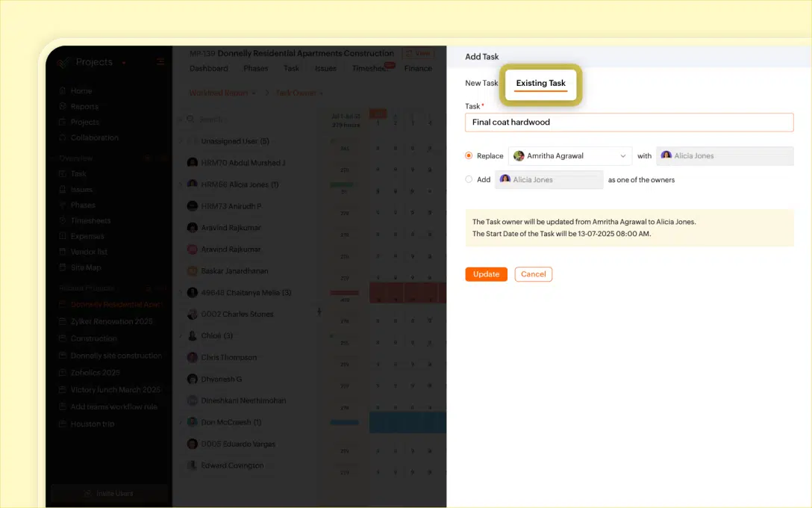Select HRM73 Anirudh P user row

231,206
